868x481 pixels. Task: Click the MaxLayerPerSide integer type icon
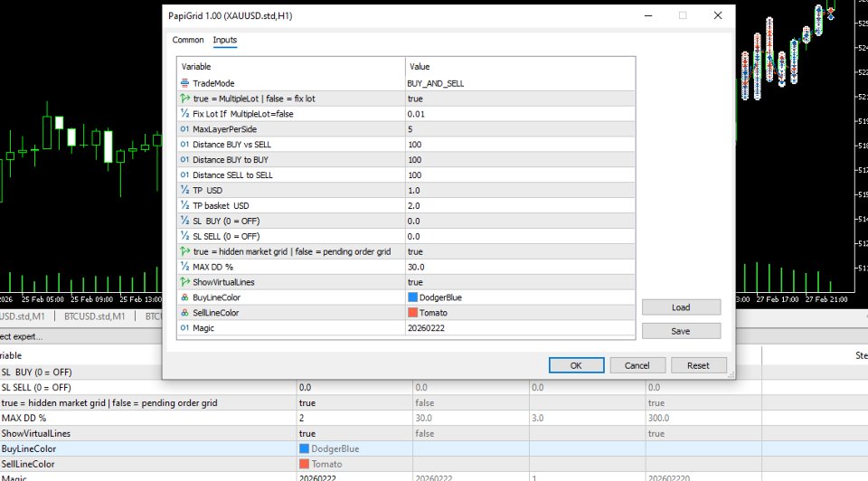point(184,129)
